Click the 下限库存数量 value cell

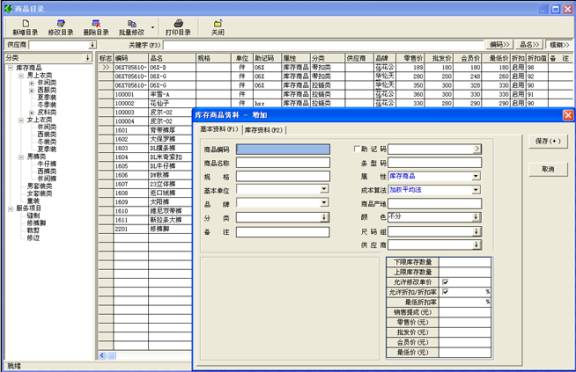coord(465,262)
